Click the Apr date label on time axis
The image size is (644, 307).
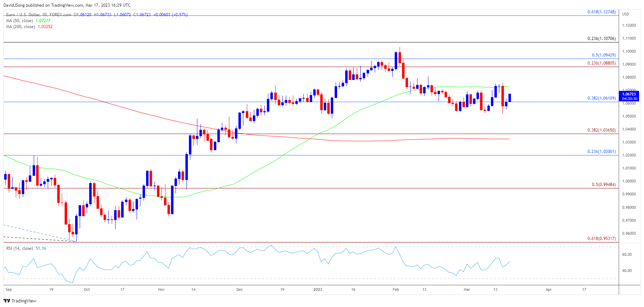tap(548, 290)
